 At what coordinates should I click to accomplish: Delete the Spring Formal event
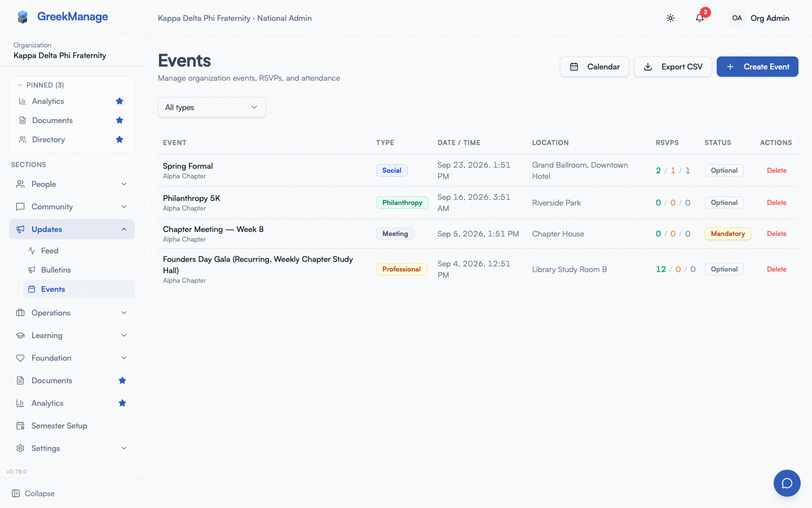776,170
